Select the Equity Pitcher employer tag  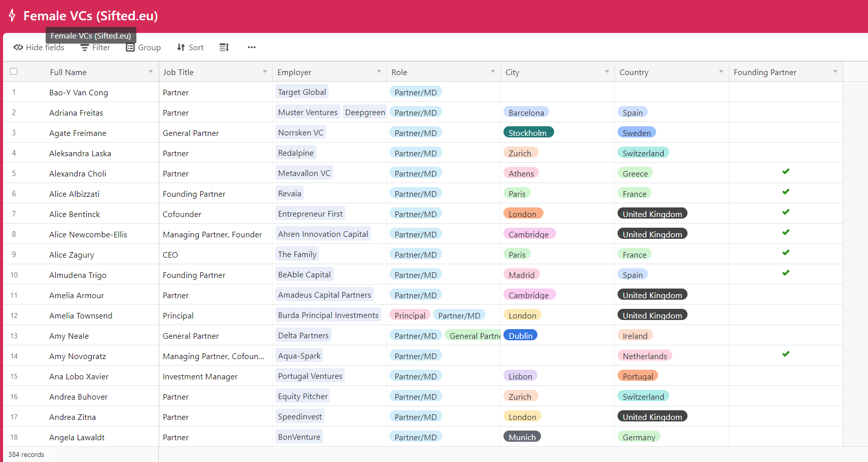(303, 396)
